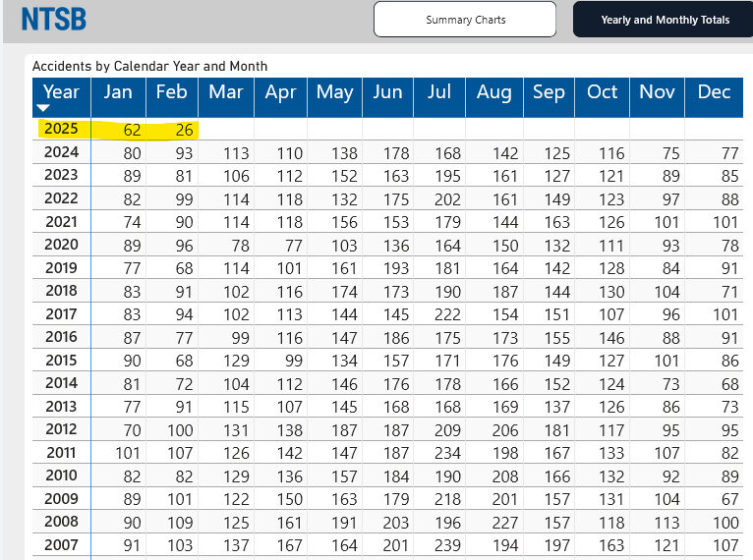Viewport: 753px width, 560px height.
Task: Select the 2012 year row label
Action: (x=61, y=429)
